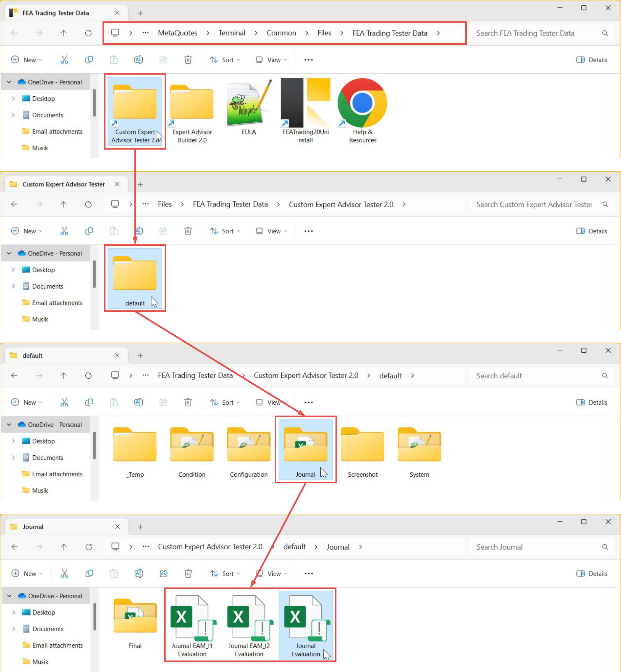Open View dropdown in FEA Trading Tester Data window

coord(271,60)
